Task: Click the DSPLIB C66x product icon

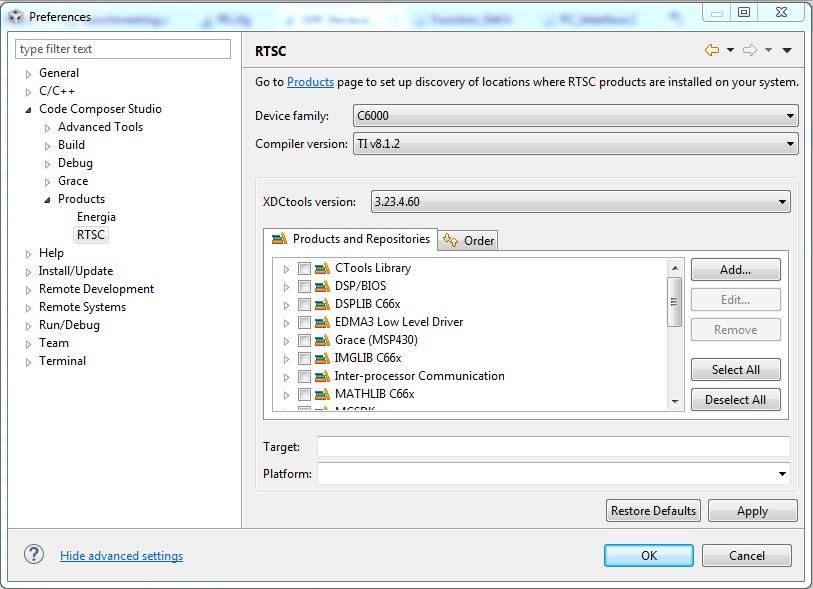Action: pos(323,304)
